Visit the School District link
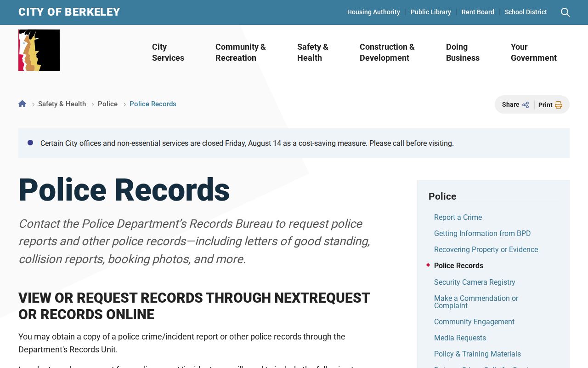Image resolution: width=588 pixels, height=368 pixels. tap(526, 12)
